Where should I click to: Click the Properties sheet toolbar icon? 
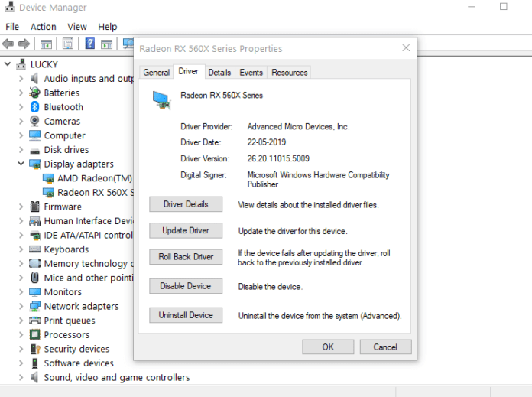(68, 44)
